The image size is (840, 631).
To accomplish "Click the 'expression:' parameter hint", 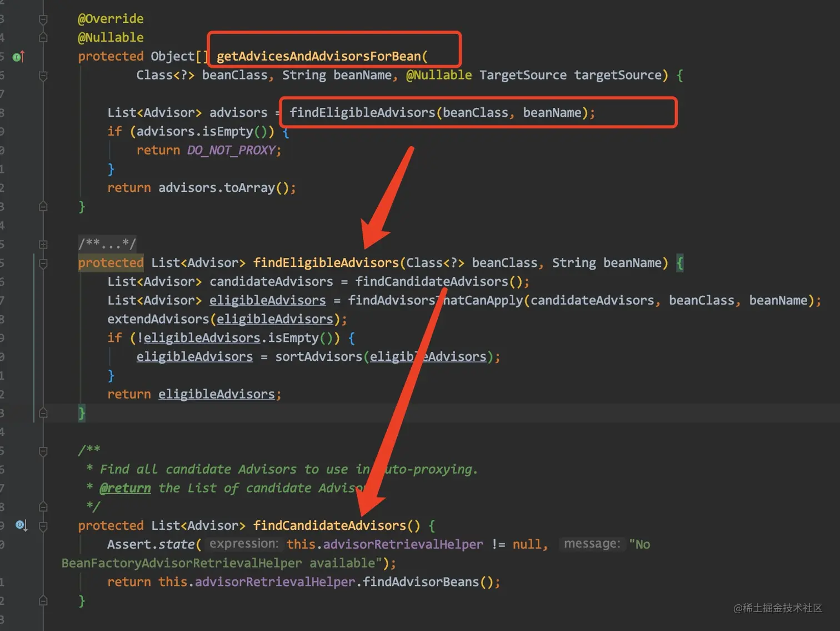I will tap(244, 544).
